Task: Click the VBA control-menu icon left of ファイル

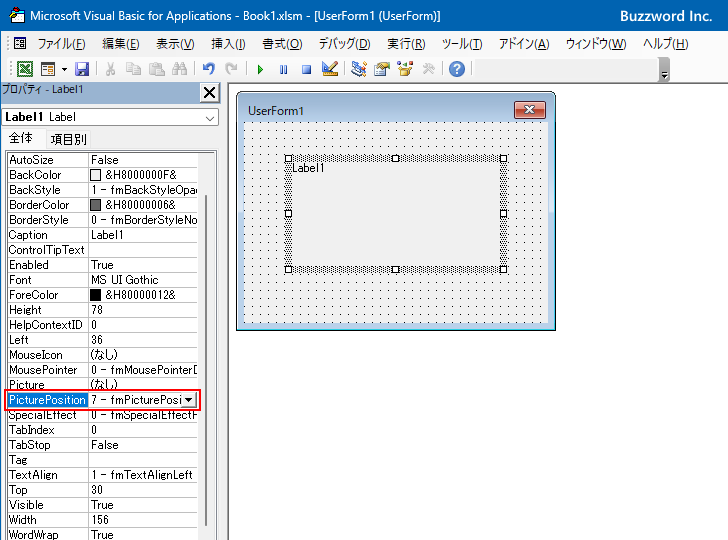Action: tap(20, 44)
